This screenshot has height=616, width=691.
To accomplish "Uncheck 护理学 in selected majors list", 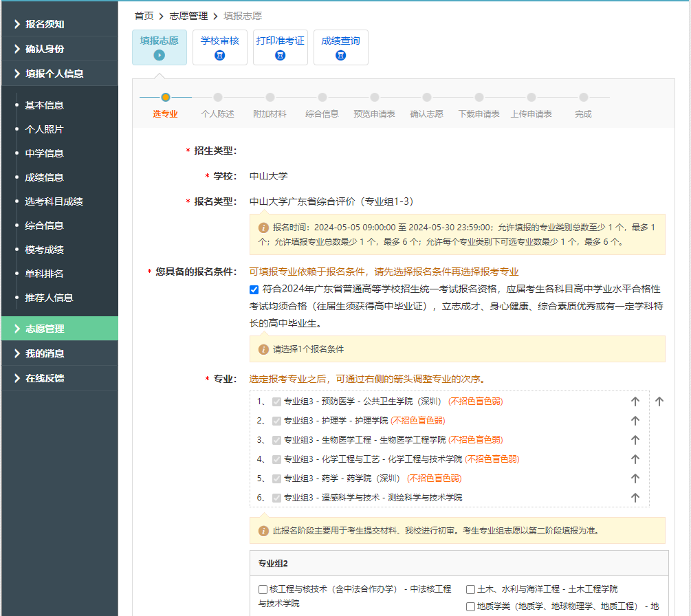I will pyautogui.click(x=276, y=421).
